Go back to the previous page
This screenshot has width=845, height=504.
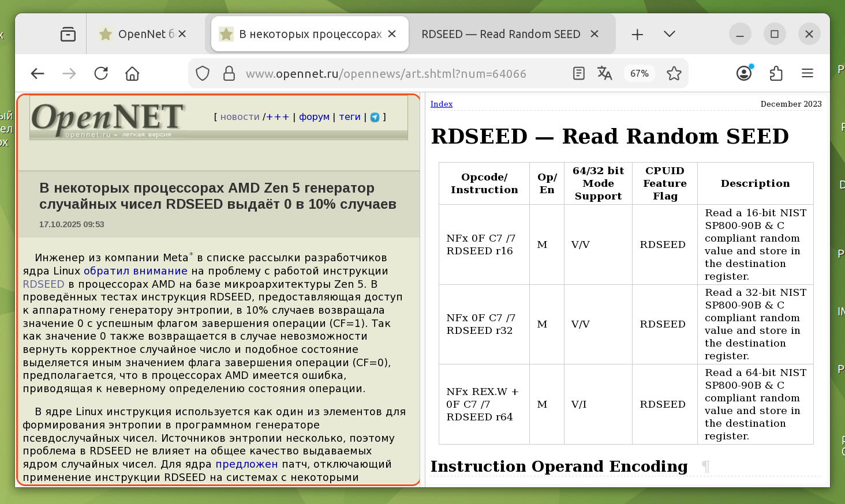pos(38,74)
